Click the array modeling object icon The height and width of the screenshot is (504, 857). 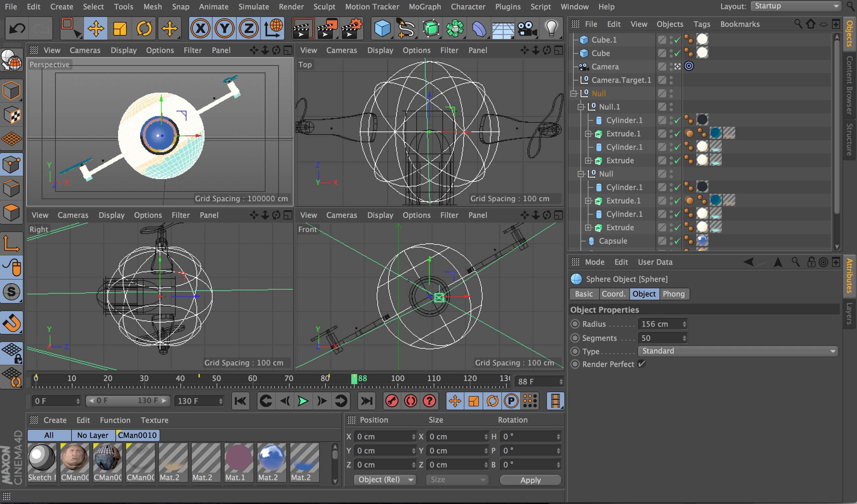(x=455, y=29)
